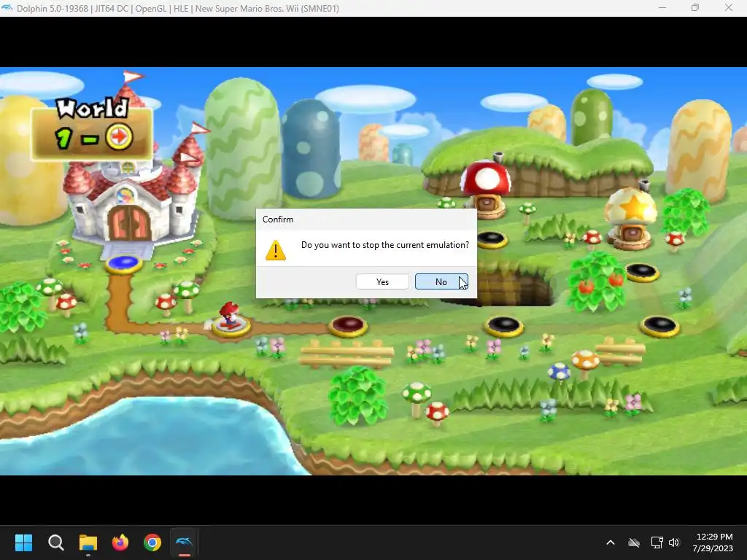The image size is (747, 560).
Task: Open the Windows Start menu
Action: pos(23,542)
